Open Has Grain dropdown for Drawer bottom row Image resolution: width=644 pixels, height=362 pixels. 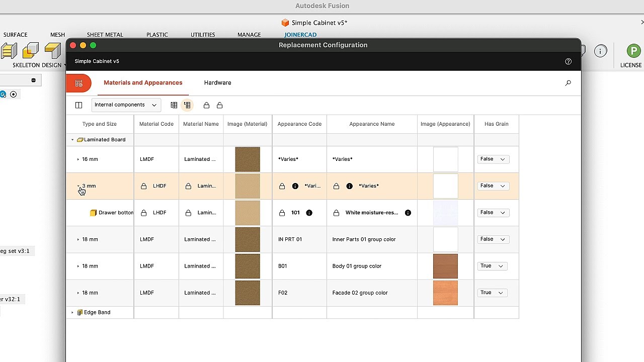pyautogui.click(x=494, y=213)
